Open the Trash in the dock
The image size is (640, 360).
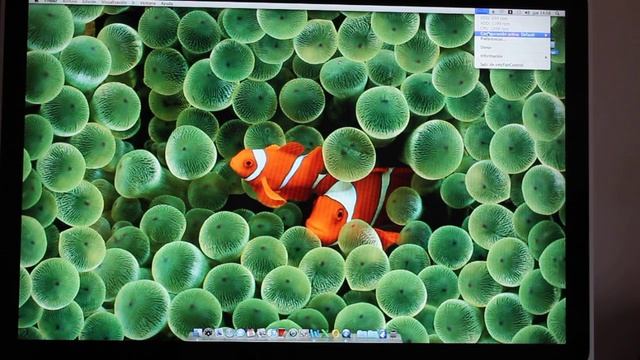pos(393,334)
